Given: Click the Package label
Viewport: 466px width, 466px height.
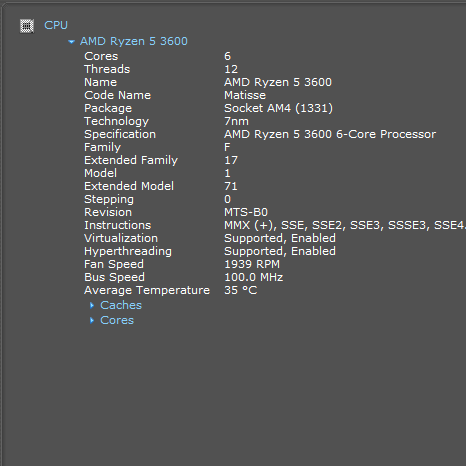Looking at the screenshot, I should tap(108, 108).
